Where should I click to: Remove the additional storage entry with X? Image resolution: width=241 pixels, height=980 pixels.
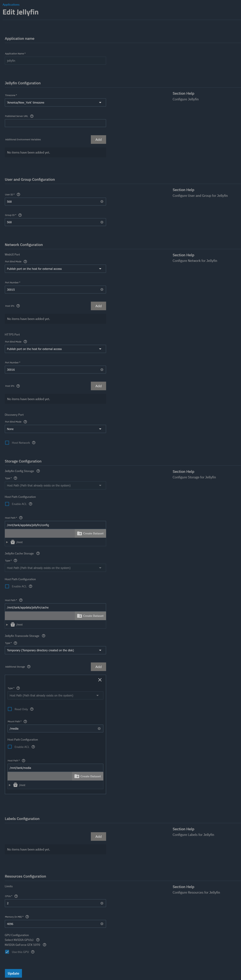click(x=100, y=679)
